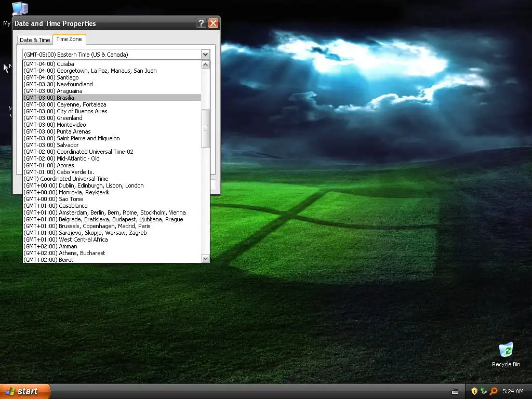Select Amsterdam, Berlin, Bern, Rome entry
Viewport: 532px width, 399px height.
112,212
